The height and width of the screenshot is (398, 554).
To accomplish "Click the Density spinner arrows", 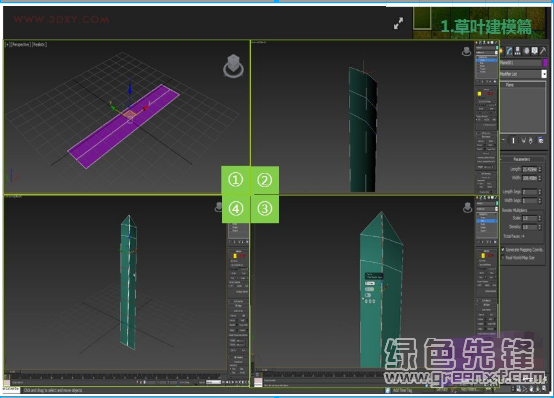I will click(x=540, y=227).
